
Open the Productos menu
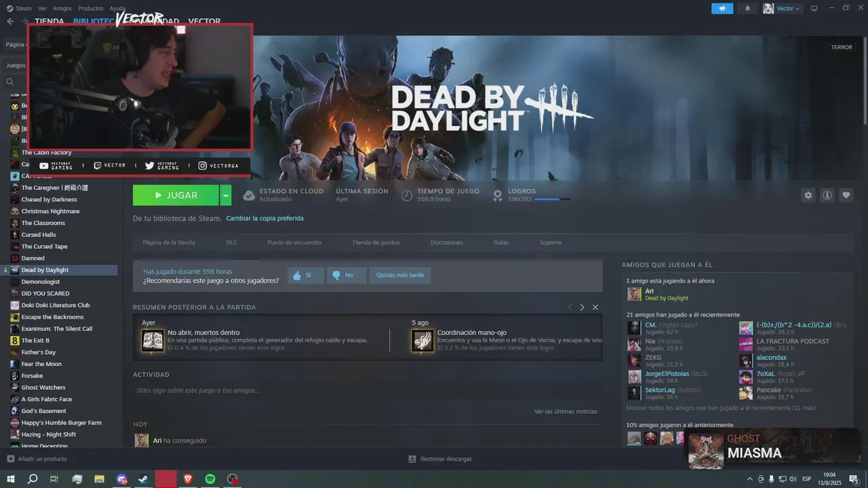[91, 8]
